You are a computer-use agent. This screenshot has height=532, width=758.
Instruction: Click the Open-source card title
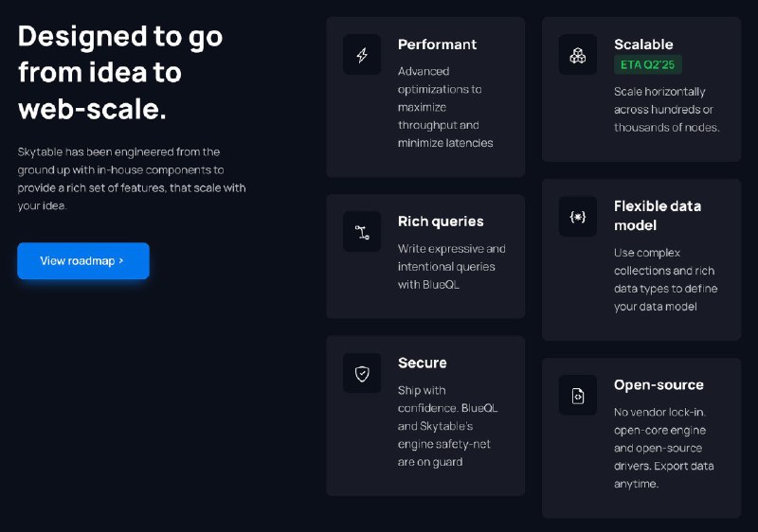pyautogui.click(x=659, y=385)
